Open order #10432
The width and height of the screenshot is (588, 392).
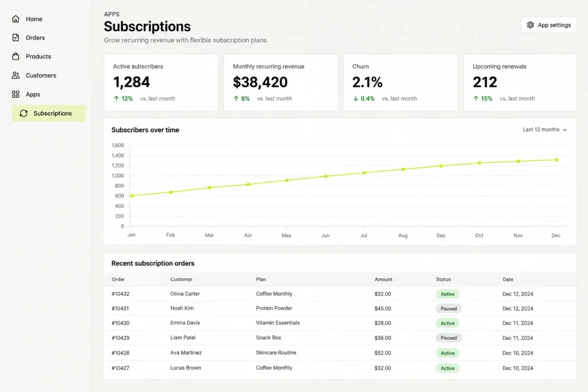point(121,294)
